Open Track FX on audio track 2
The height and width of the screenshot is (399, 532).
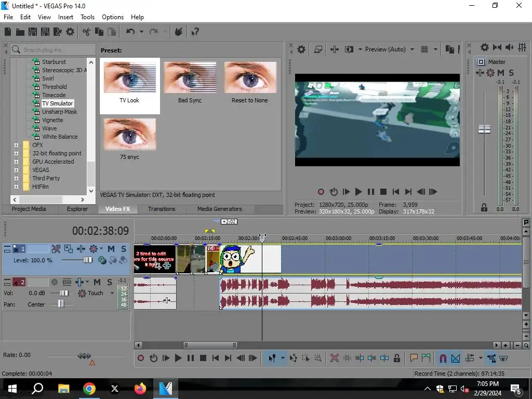79,282
